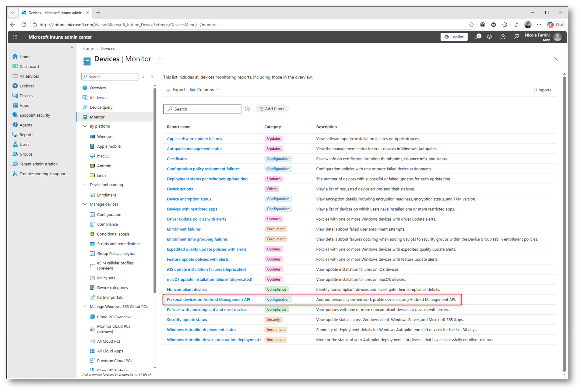Viewport: 581px width, 392px height.
Task: Click the Windows platform icon
Action: (92, 137)
